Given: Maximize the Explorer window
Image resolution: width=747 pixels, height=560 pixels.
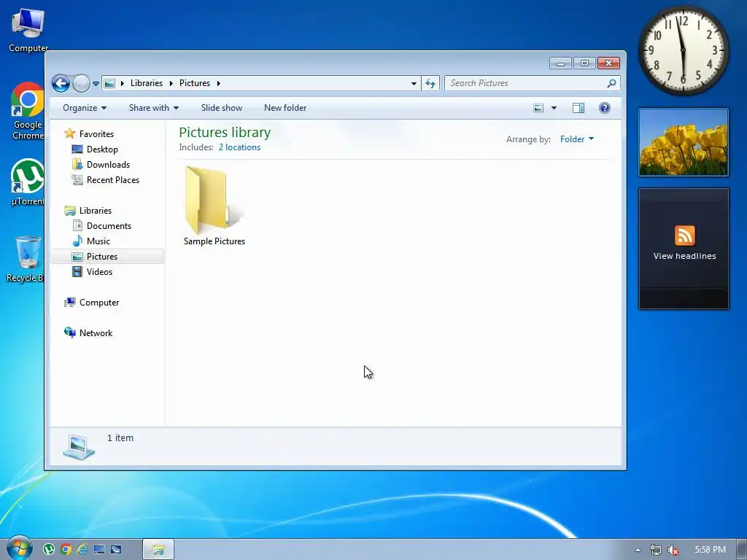Looking at the screenshot, I should click(x=584, y=63).
